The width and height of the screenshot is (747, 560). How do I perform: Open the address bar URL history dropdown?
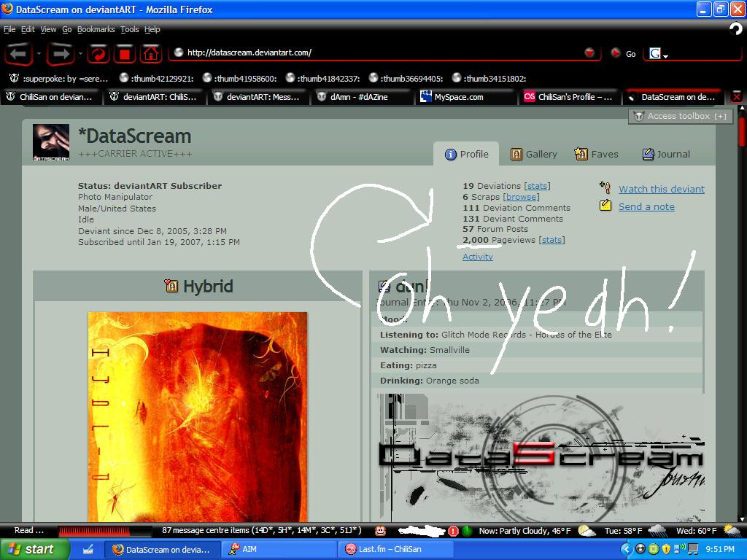[x=589, y=52]
